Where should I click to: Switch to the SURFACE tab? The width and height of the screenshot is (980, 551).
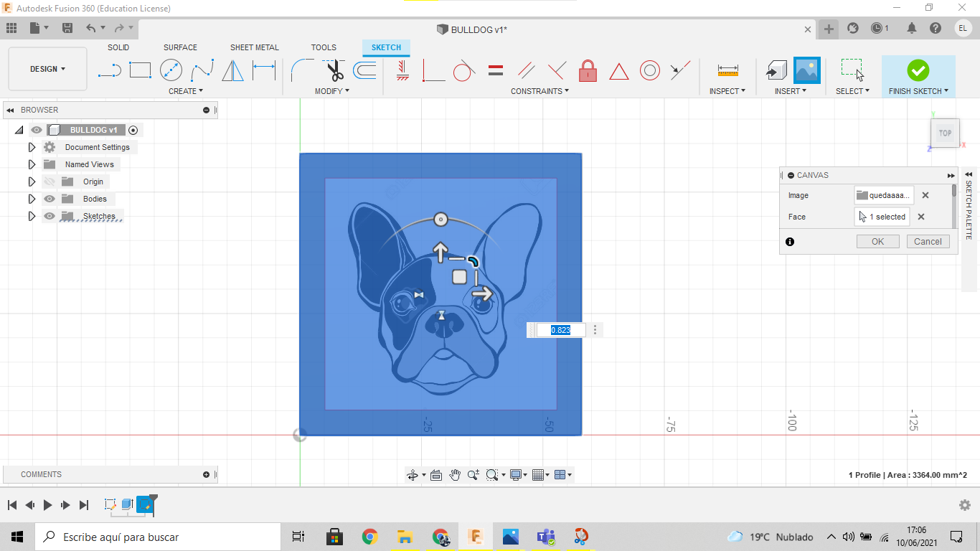click(x=180, y=47)
